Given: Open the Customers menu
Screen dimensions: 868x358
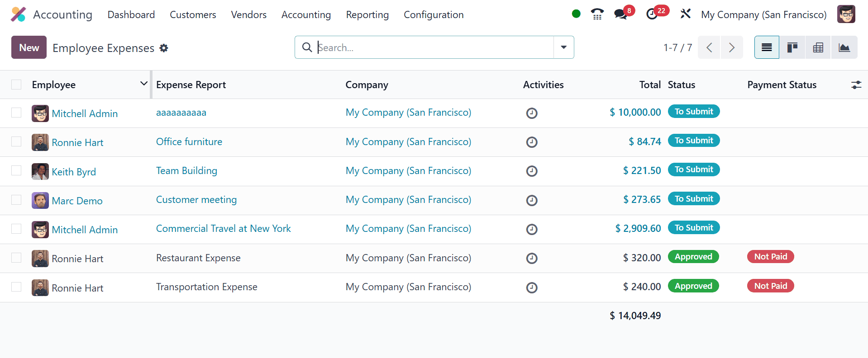Looking at the screenshot, I should pyautogui.click(x=193, y=14).
